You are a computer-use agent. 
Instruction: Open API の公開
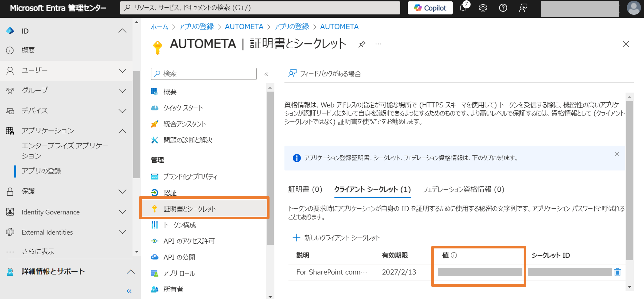click(179, 257)
